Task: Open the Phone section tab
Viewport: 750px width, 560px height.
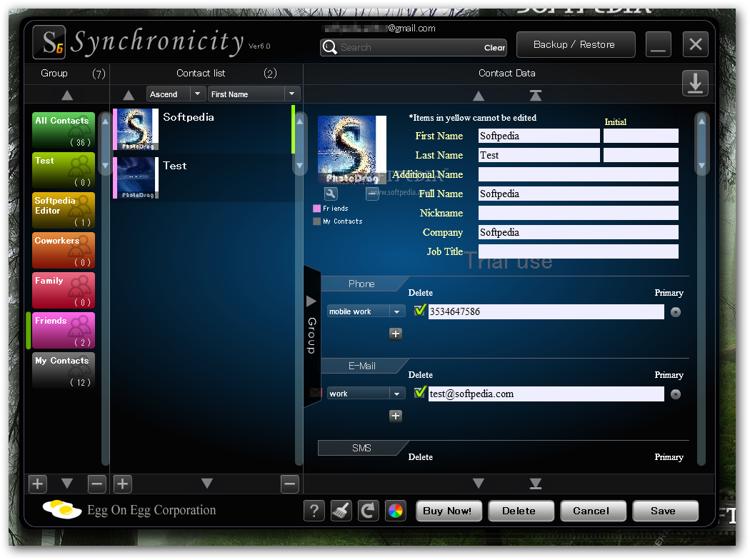Action: [x=361, y=284]
